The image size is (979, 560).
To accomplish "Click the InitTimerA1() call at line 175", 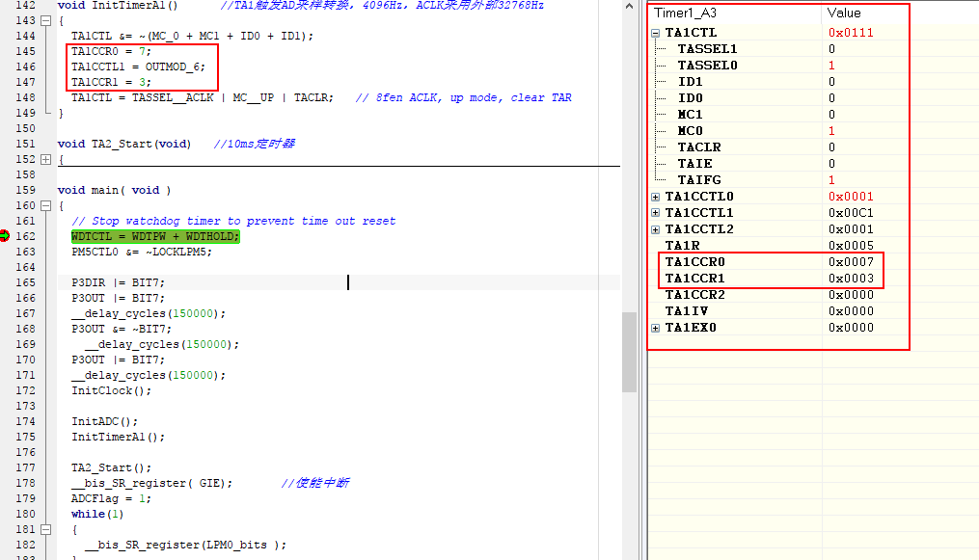I will (x=118, y=437).
